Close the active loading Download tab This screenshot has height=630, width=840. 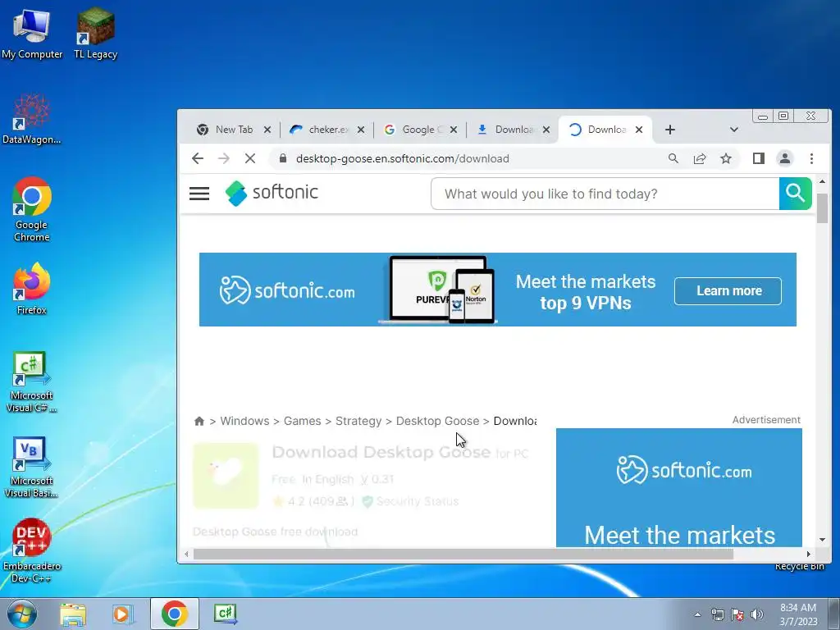(638, 130)
